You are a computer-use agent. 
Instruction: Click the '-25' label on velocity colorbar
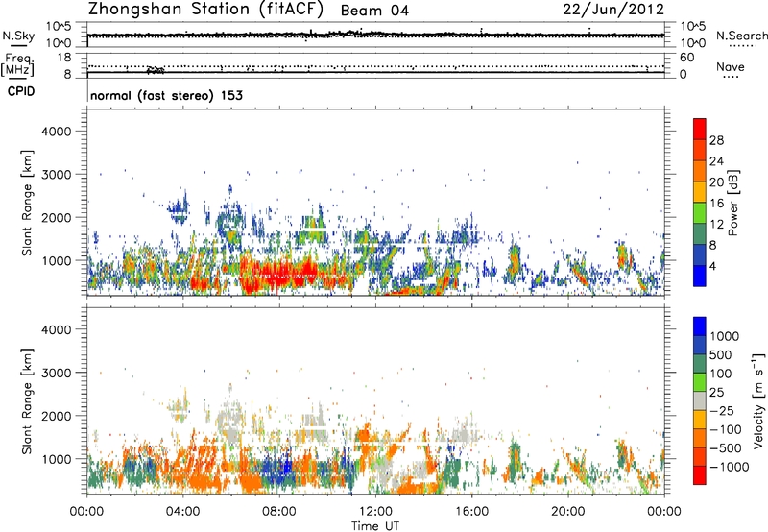tap(722, 411)
